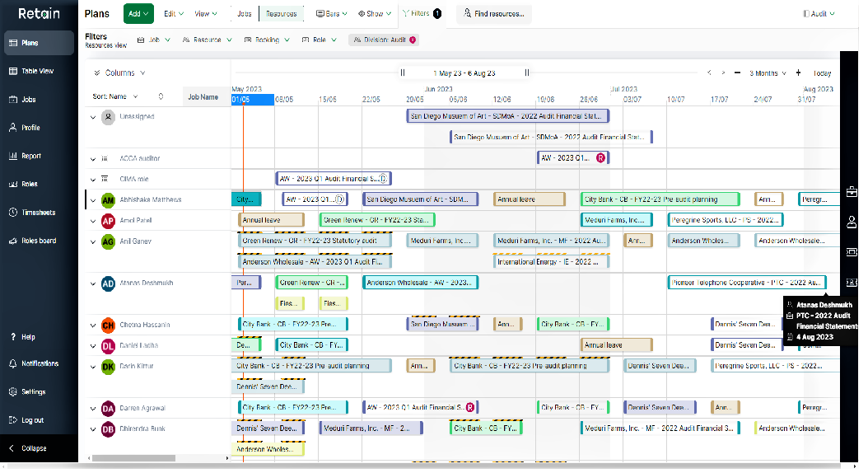The height and width of the screenshot is (473, 868).
Task: Click the green Add button
Action: (x=138, y=14)
